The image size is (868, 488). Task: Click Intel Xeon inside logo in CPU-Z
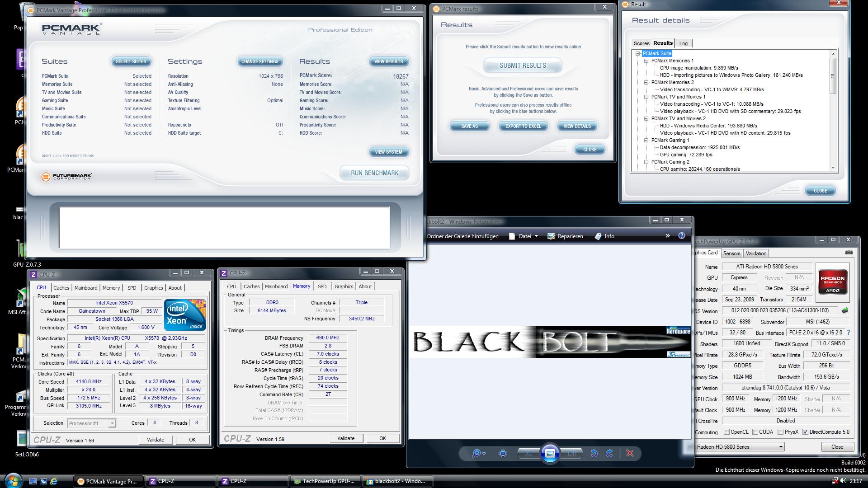coord(185,314)
